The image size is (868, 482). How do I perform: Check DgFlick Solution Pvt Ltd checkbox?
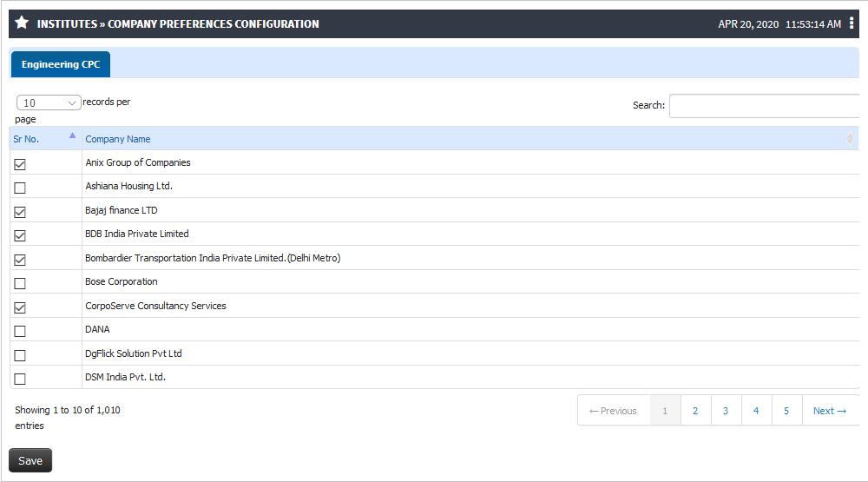20,355
